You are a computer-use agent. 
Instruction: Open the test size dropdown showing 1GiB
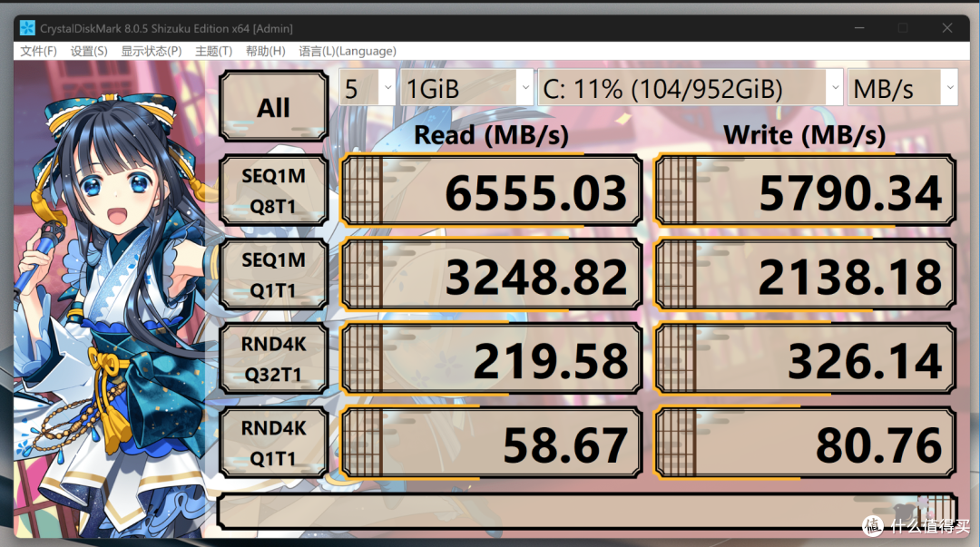click(467, 88)
